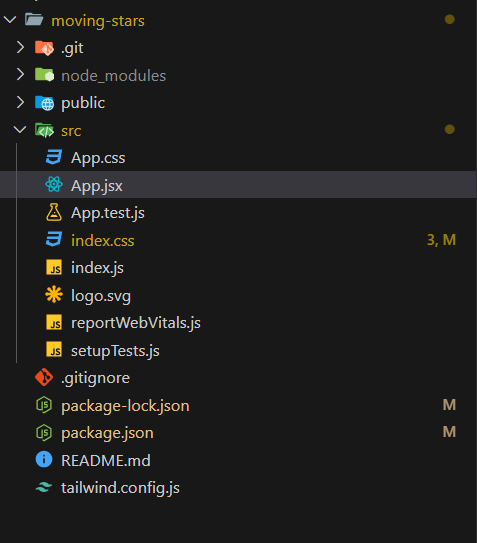This screenshot has height=543, width=477.
Task: Collapse the src folder chevron
Action: point(20,130)
